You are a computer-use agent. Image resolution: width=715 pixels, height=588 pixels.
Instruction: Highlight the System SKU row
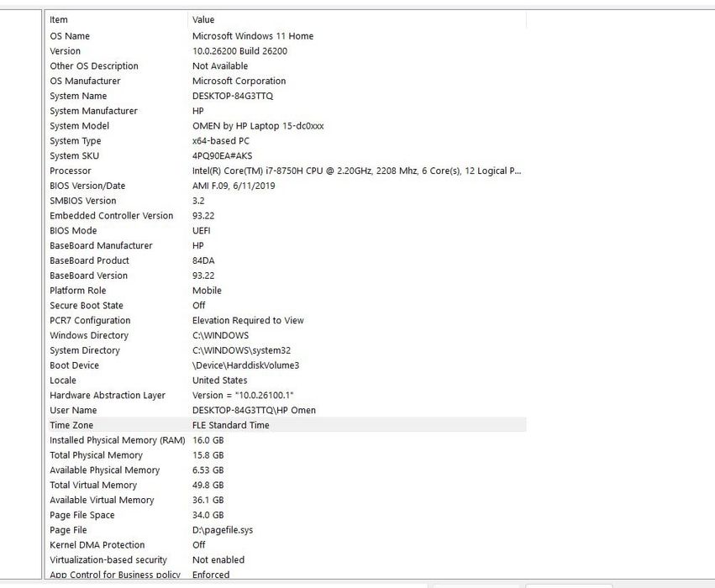click(x=76, y=156)
